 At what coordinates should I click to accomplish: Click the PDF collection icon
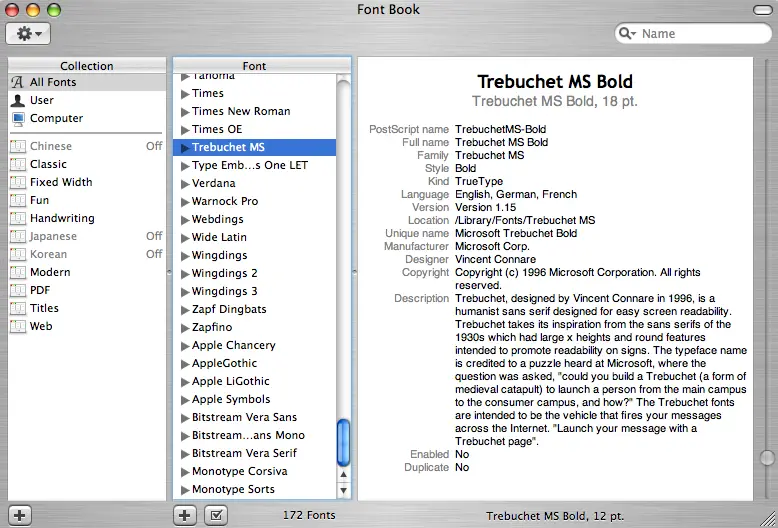pyautogui.click(x=18, y=290)
